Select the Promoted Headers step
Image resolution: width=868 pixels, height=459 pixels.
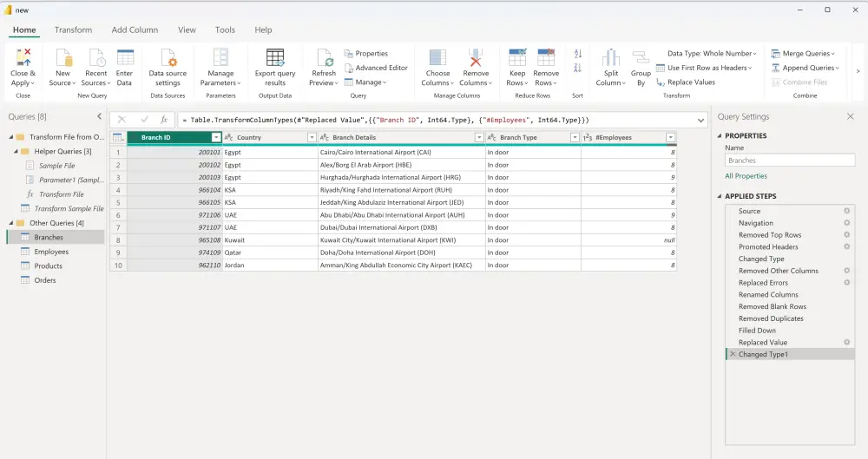(x=768, y=247)
